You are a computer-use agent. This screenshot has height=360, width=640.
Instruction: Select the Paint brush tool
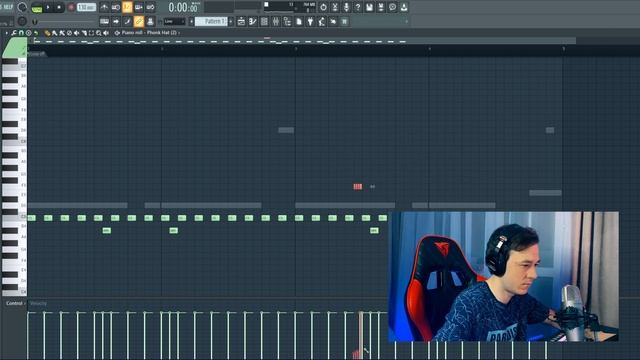pos(55,33)
